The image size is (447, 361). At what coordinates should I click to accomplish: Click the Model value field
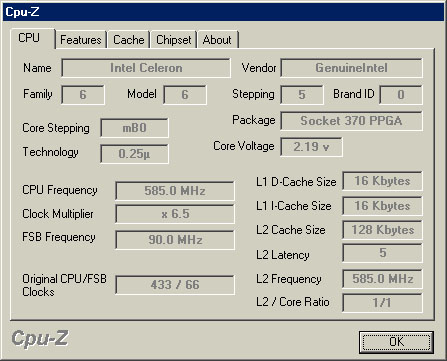[185, 95]
